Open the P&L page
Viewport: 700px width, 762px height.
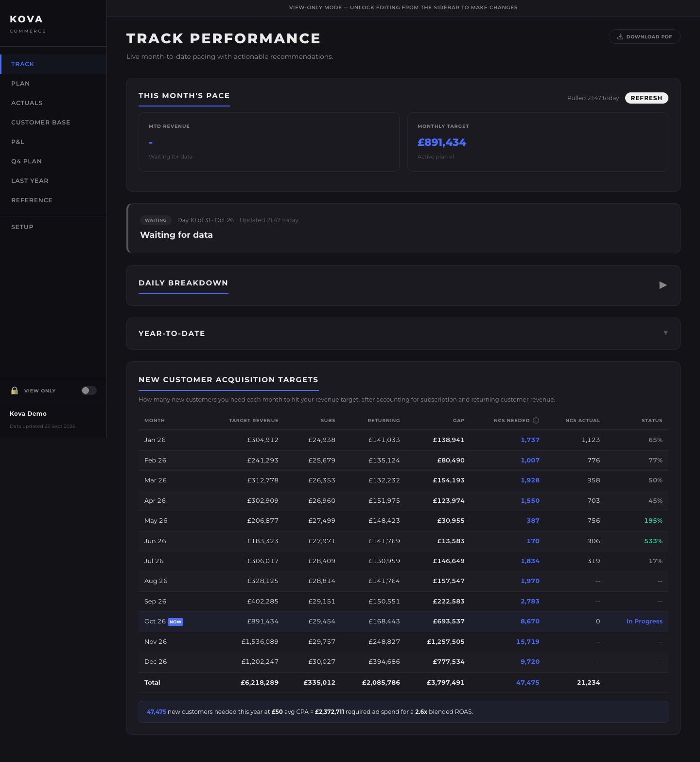(x=53, y=142)
